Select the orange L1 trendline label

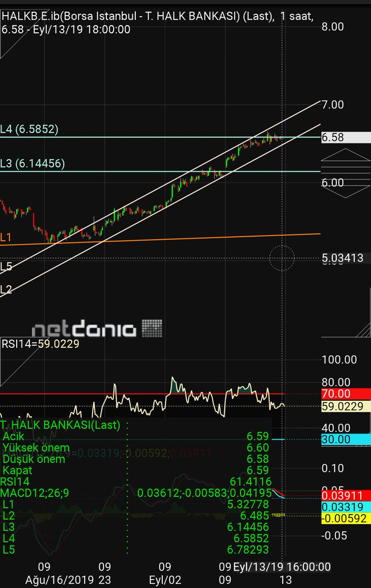6,238
